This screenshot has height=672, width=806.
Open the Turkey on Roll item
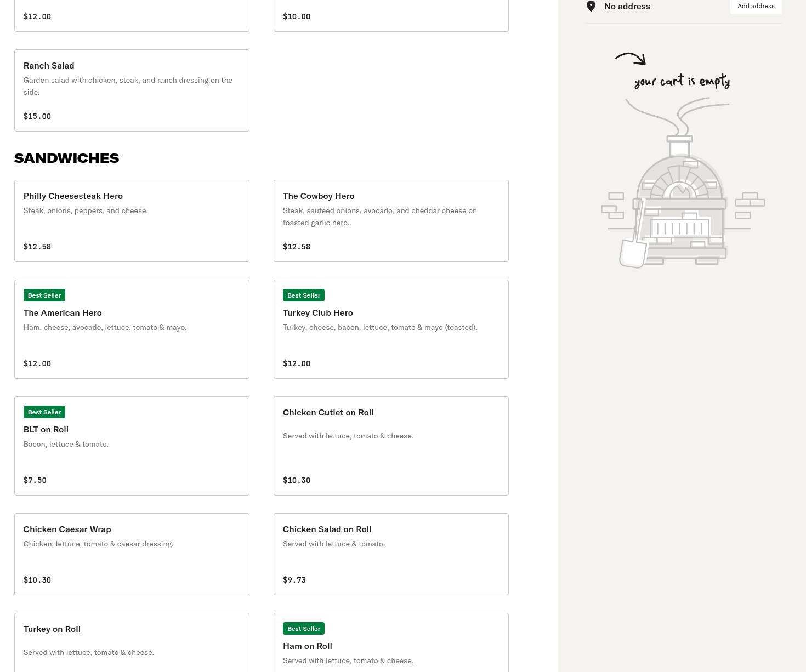click(x=132, y=642)
